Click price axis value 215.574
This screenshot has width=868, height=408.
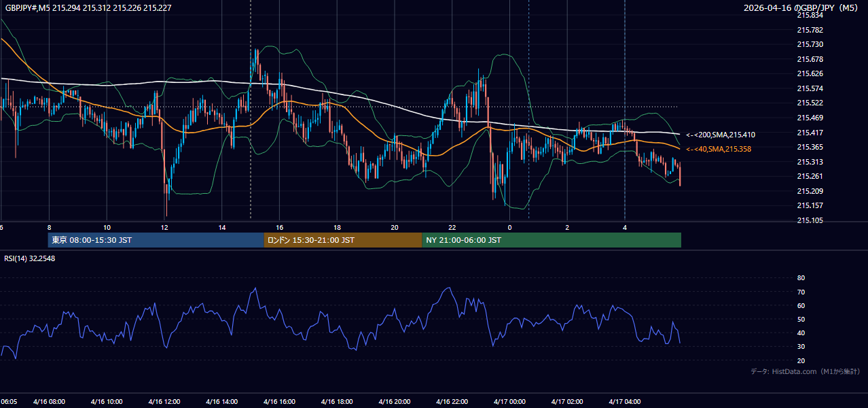click(810, 88)
